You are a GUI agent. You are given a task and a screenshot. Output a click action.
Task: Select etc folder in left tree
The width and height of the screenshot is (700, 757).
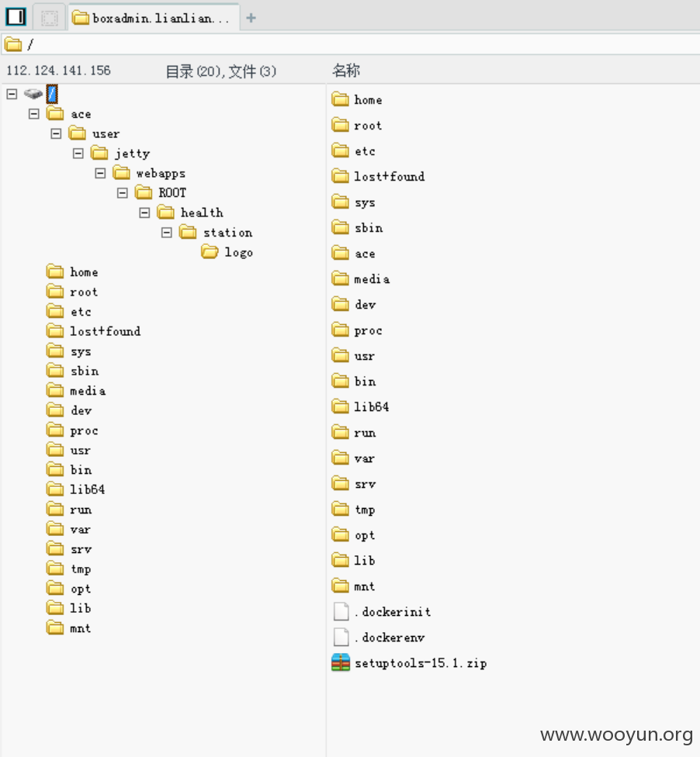(69, 311)
